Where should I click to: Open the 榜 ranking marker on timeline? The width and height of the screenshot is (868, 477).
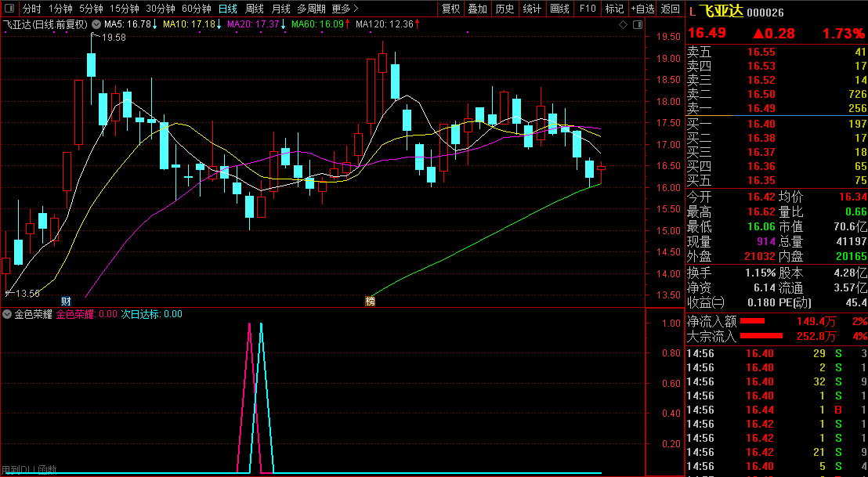(370, 302)
